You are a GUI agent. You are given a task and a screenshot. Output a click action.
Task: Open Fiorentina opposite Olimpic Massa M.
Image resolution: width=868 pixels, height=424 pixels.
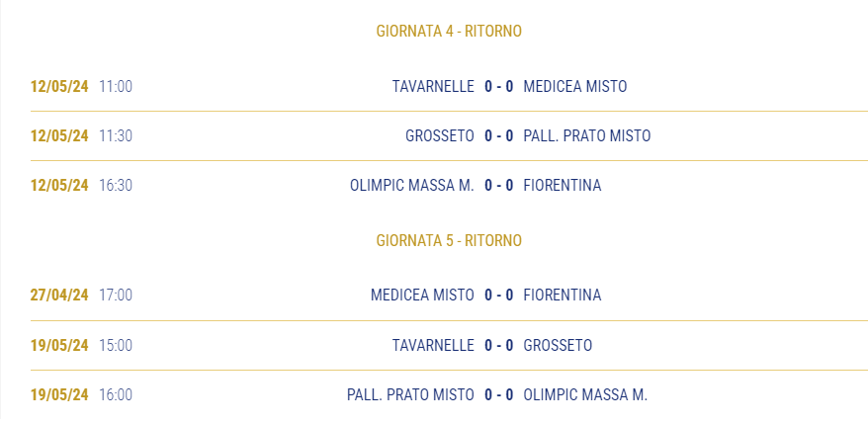pyautogui.click(x=562, y=185)
